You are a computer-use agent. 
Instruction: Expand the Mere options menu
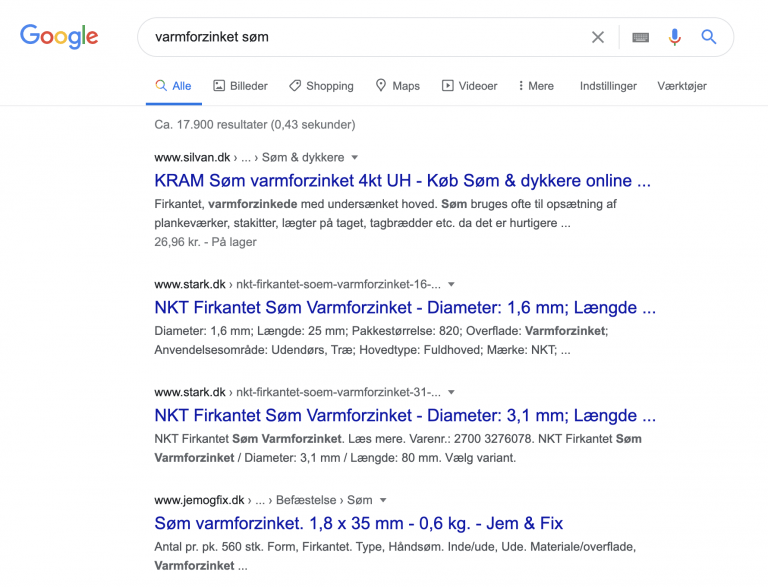click(x=536, y=86)
